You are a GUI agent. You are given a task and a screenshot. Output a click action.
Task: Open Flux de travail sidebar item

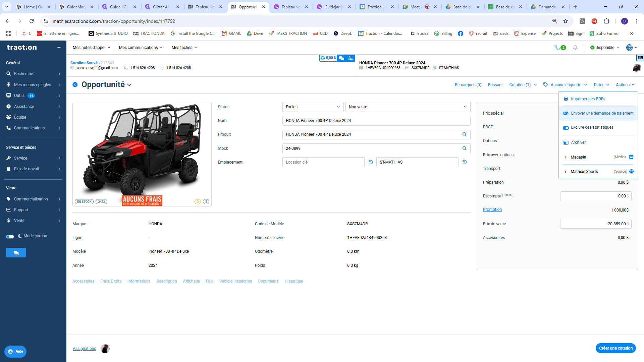coord(33,169)
